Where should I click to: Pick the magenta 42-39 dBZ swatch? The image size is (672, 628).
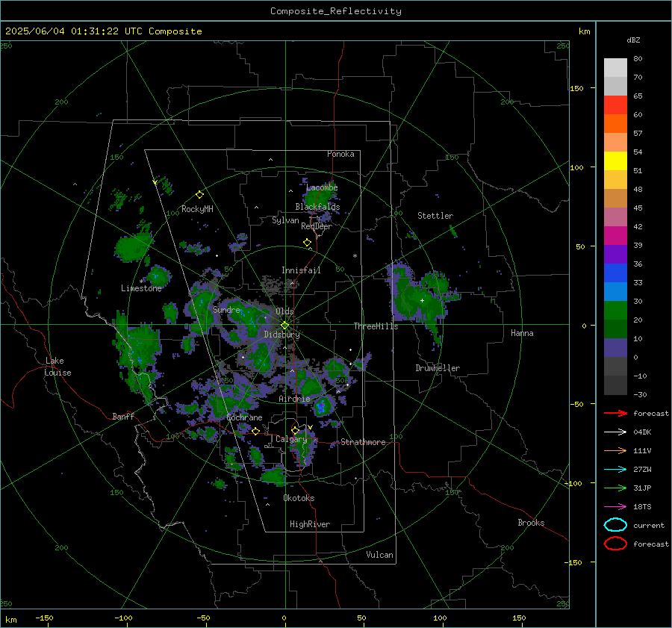click(615, 236)
